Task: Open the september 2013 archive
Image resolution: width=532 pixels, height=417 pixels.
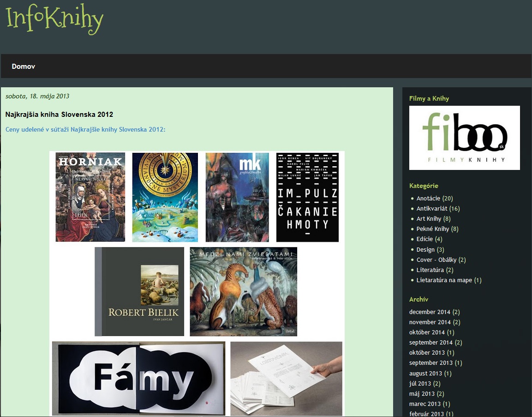Action: pyautogui.click(x=431, y=363)
